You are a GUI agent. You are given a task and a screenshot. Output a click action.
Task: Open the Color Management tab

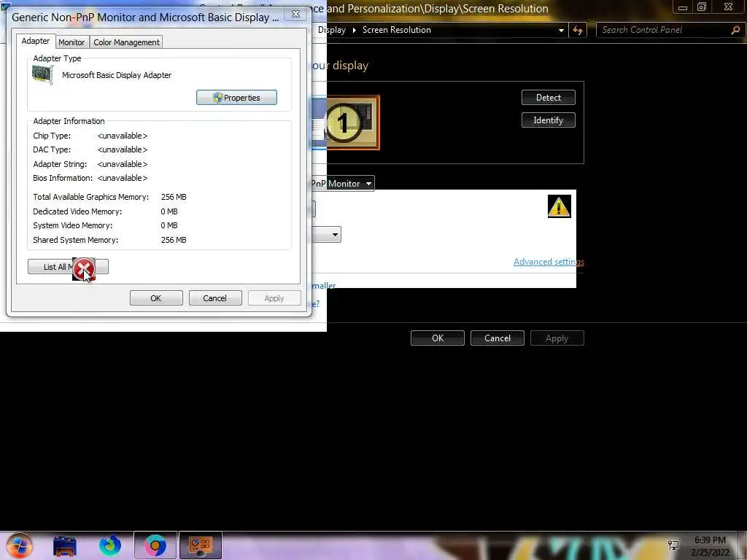(x=126, y=42)
